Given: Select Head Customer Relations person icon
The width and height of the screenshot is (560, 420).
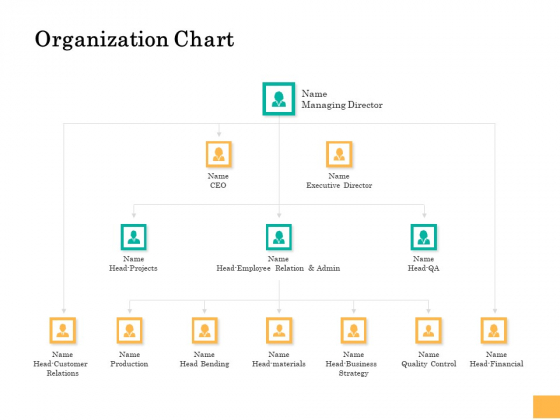Looking at the screenshot, I should 62,330.
